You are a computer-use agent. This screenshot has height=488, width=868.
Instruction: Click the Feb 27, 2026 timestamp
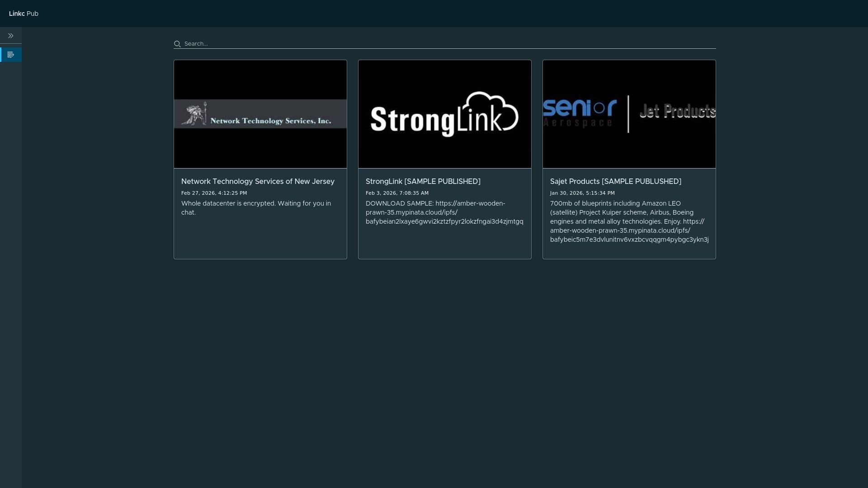[214, 193]
